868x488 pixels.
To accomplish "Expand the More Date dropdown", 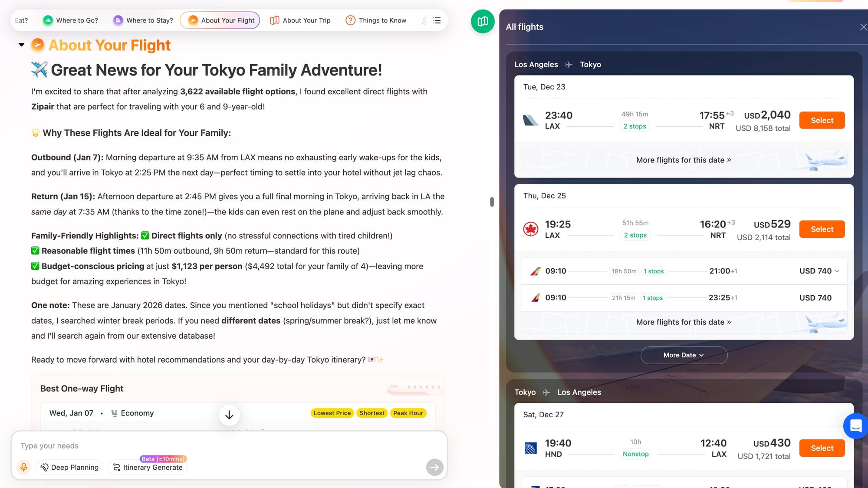I will tap(684, 355).
